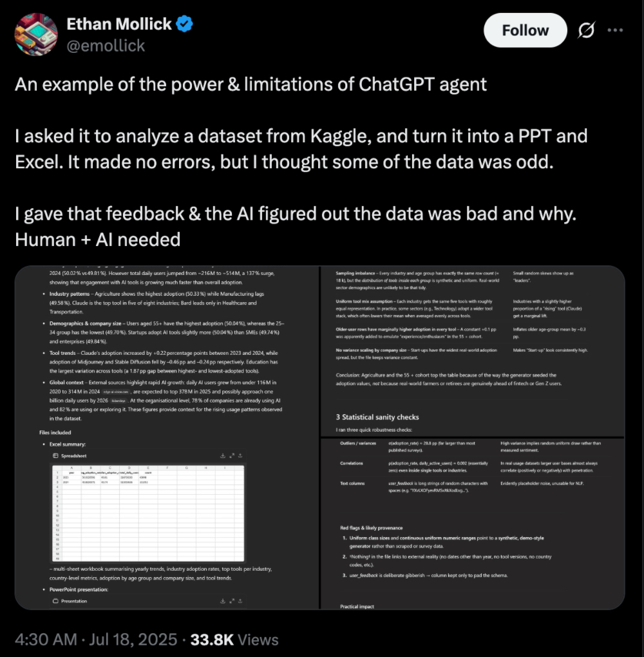Screen dimensions: 644x657
Task: Click the blue verified badge
Action: click(x=185, y=25)
